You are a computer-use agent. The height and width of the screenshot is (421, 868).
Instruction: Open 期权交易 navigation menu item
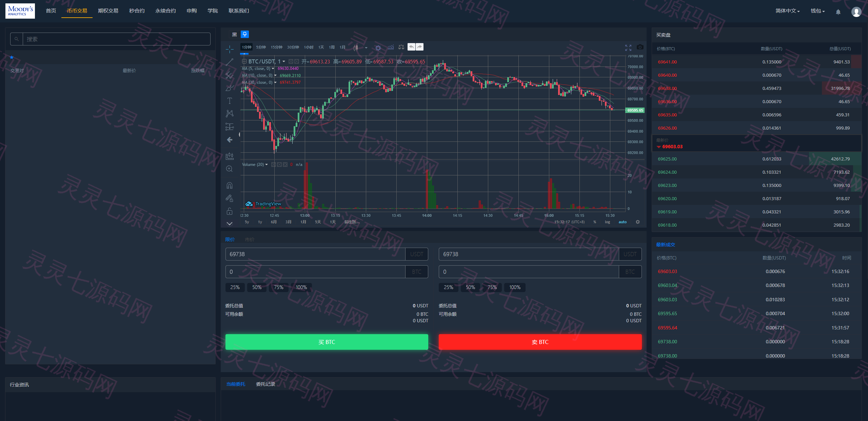(108, 11)
